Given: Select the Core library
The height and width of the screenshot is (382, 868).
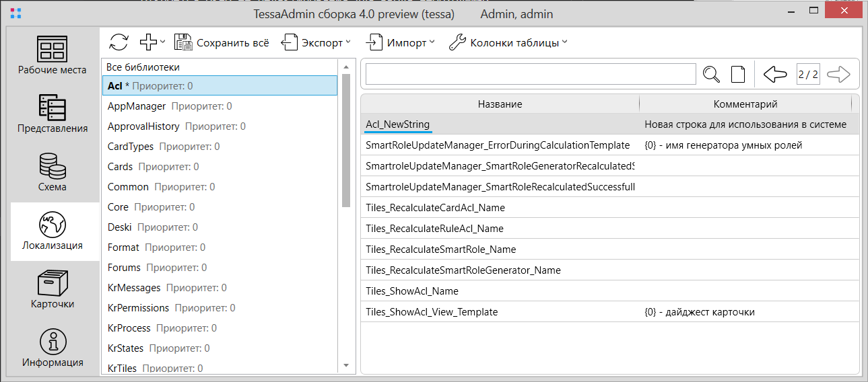Looking at the screenshot, I should pyautogui.click(x=220, y=207).
